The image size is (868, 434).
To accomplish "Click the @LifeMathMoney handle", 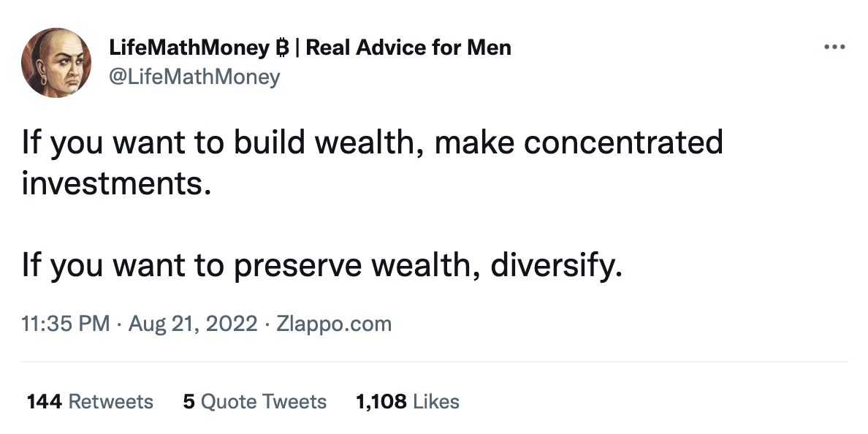I will pyautogui.click(x=194, y=77).
